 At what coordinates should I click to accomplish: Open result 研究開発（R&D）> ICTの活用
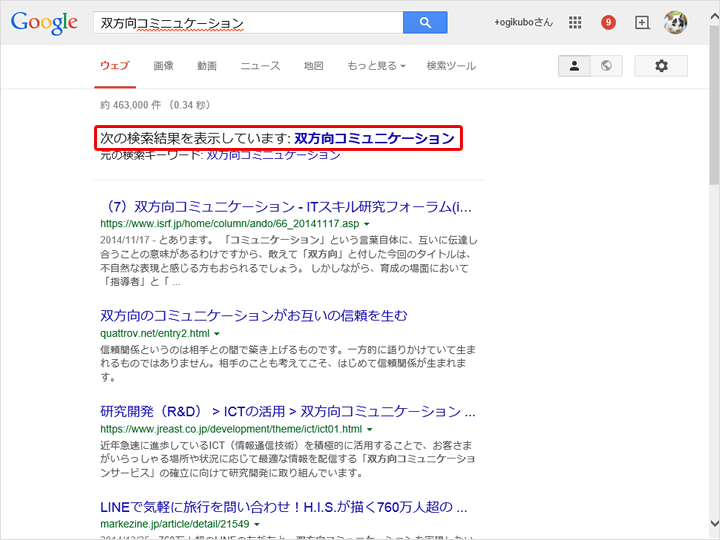287,411
